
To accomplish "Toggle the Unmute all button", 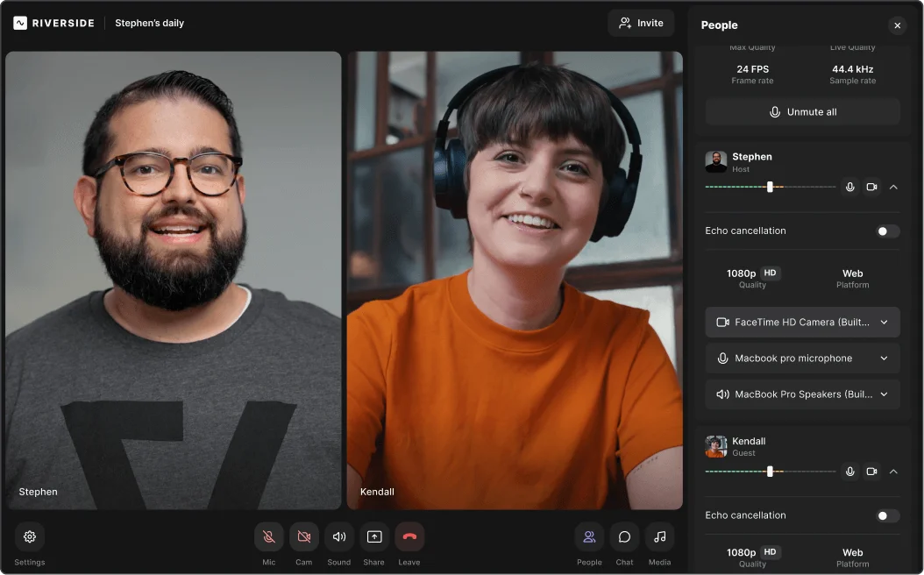I will 802,111.
